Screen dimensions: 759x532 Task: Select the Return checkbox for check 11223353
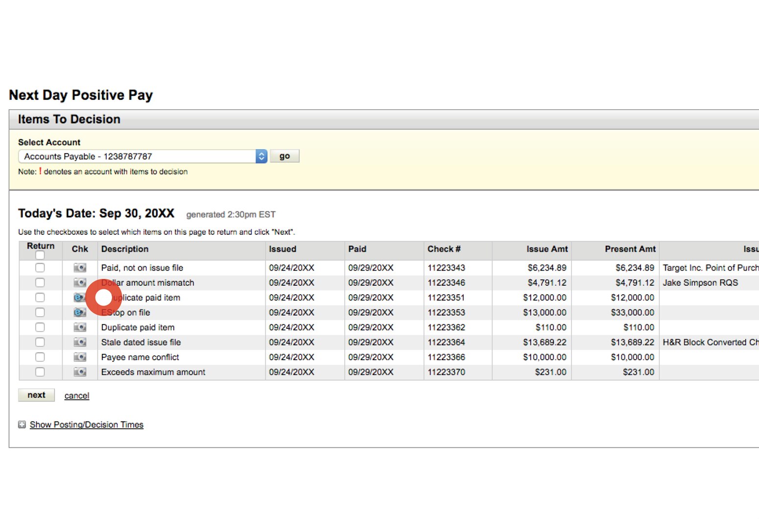coord(40,312)
